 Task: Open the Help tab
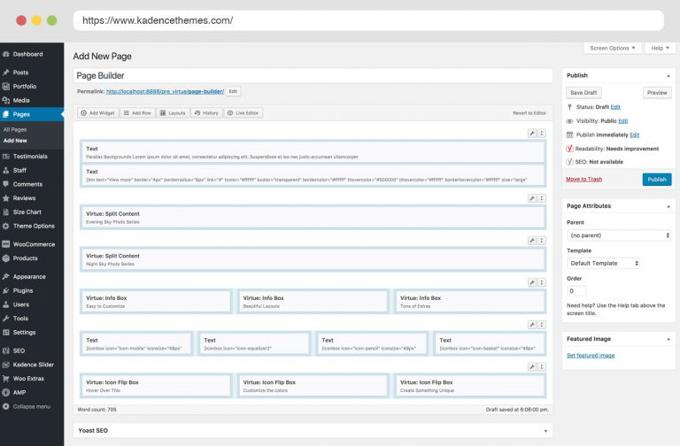[658, 47]
